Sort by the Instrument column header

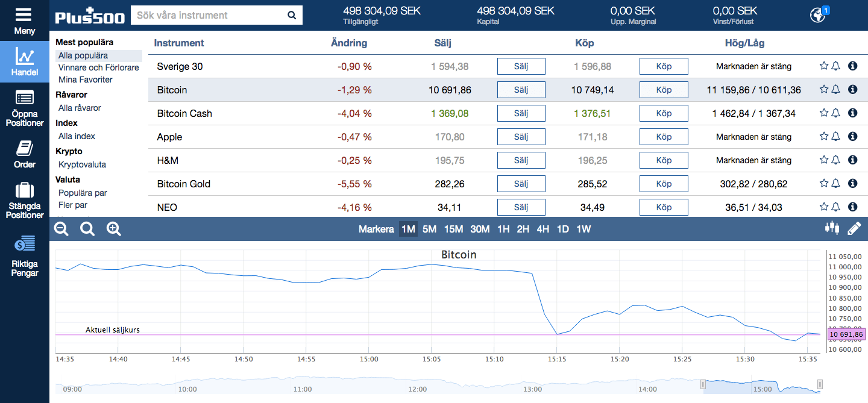tap(179, 43)
